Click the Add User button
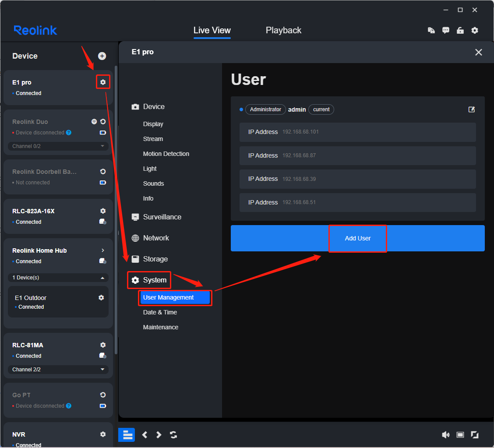This screenshot has height=448, width=494. click(358, 238)
